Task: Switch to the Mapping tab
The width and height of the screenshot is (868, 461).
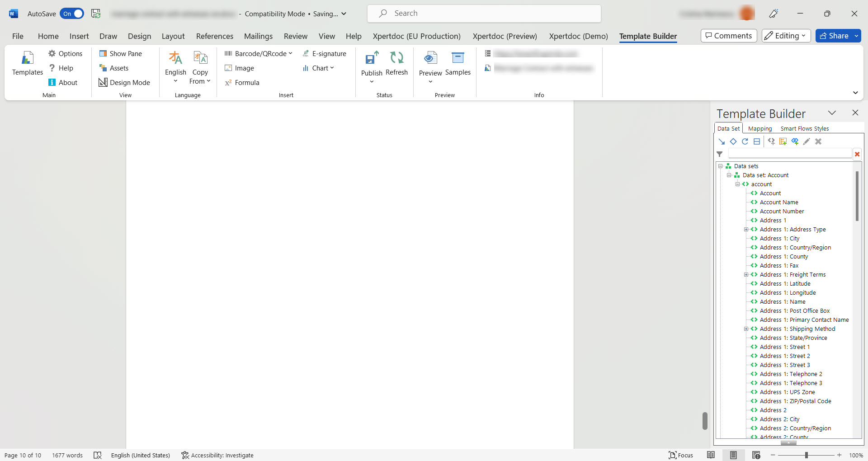Action: 760,128
